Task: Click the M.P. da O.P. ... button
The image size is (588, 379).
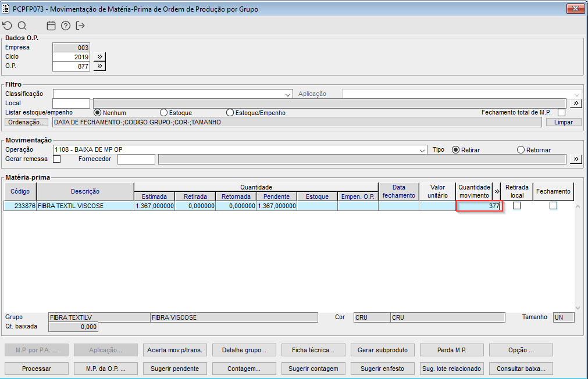Action: tap(106, 369)
